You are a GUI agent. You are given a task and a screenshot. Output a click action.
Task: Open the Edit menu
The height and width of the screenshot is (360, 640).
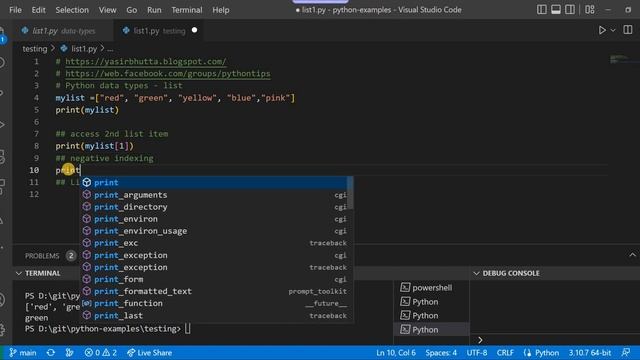click(x=38, y=10)
